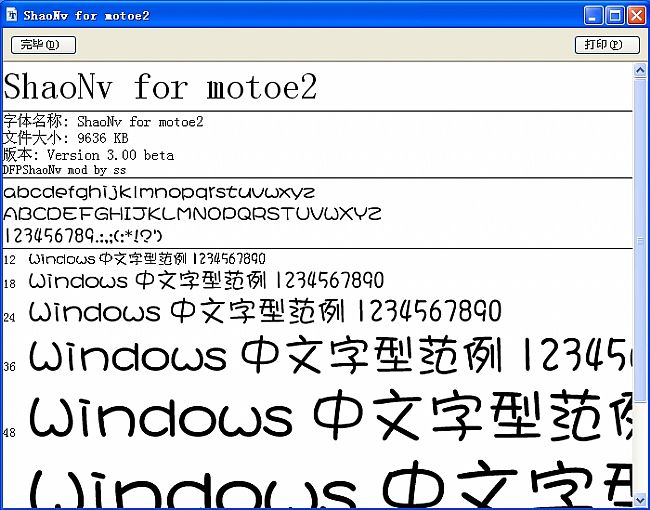Click the window title bar text
Image resolution: width=650 pixels, height=510 pixels.
(86, 16)
